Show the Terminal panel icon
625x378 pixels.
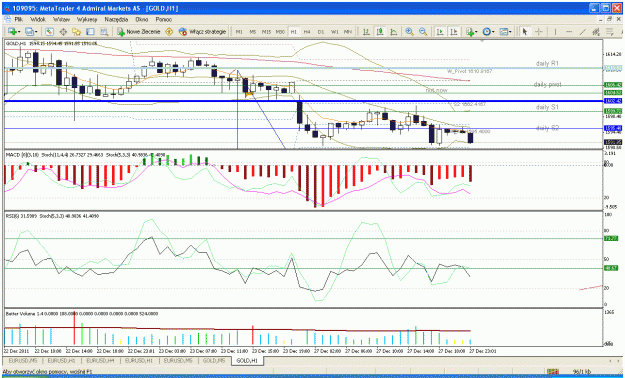pyautogui.click(x=90, y=32)
